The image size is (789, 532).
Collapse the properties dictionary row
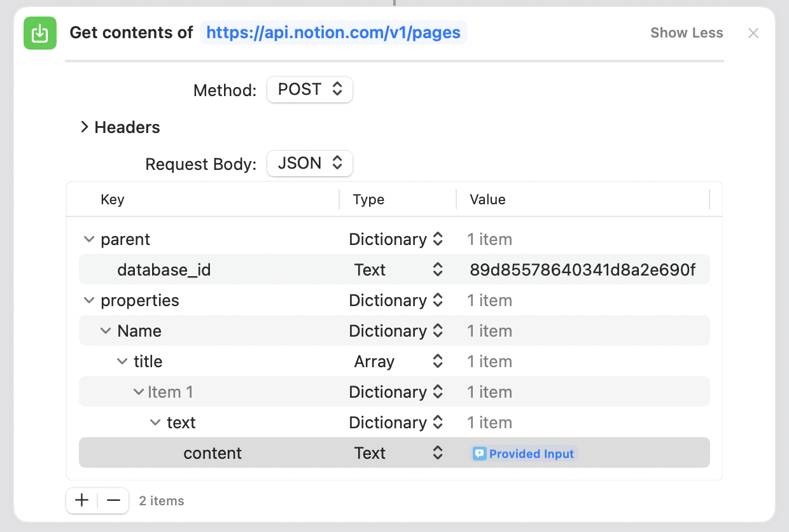(88, 301)
